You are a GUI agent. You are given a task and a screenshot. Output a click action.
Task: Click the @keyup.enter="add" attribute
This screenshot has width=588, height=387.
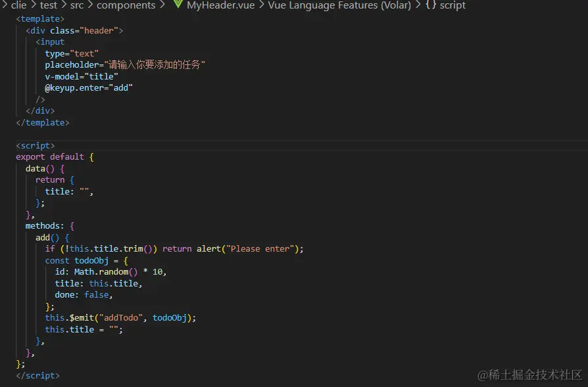[89, 88]
